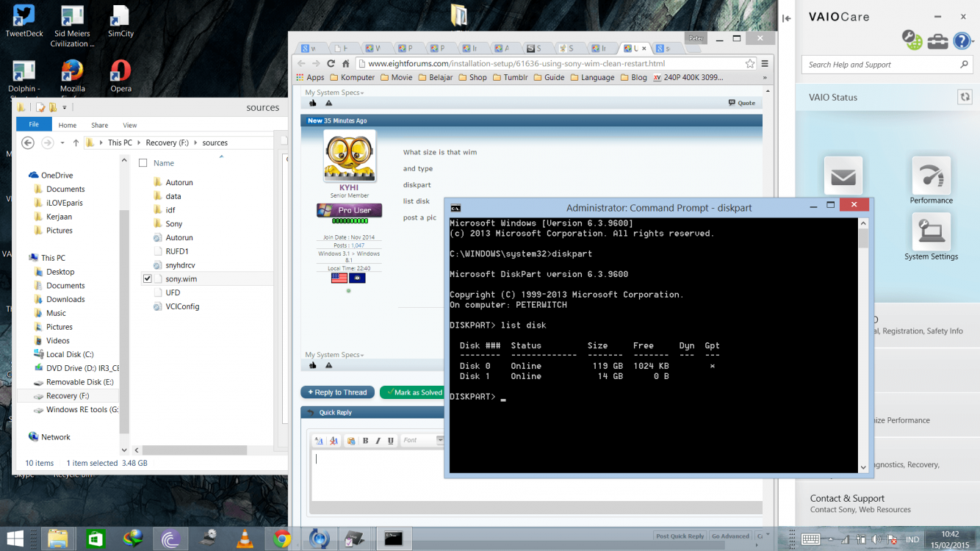Click Command Prompt scrollbar down arrow
The height and width of the screenshot is (551, 980).
pos(863,467)
